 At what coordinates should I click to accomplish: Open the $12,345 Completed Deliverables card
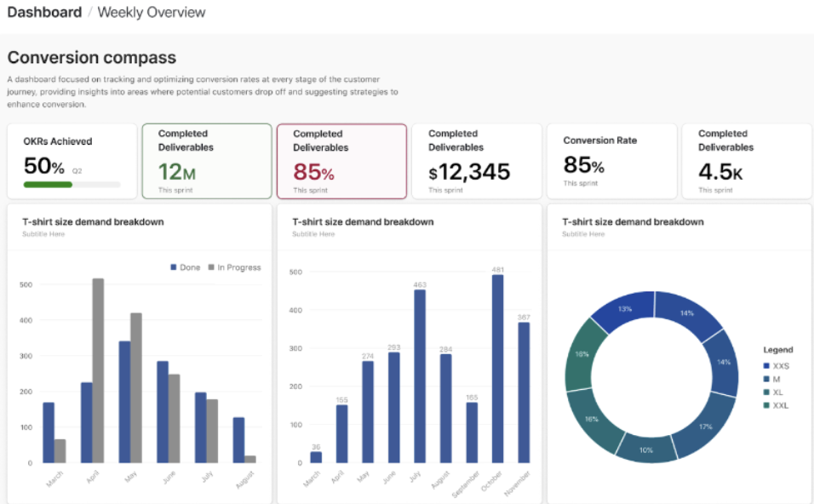pos(476,161)
